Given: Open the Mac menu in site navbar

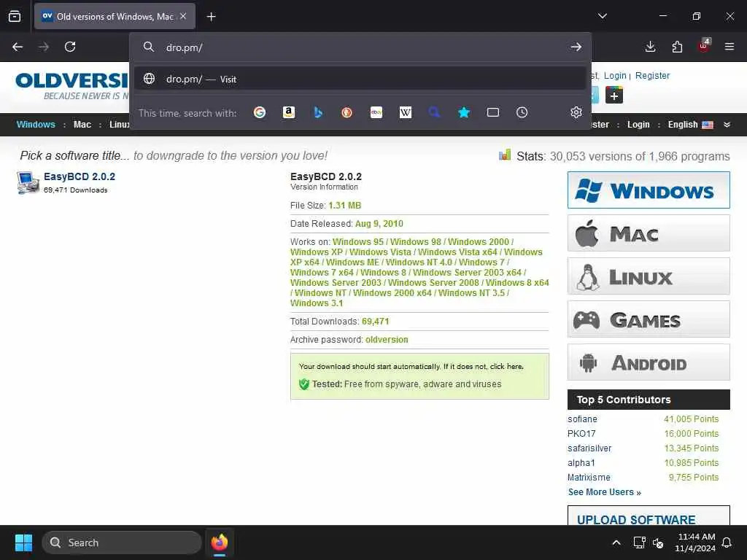Looking at the screenshot, I should pyautogui.click(x=82, y=125).
